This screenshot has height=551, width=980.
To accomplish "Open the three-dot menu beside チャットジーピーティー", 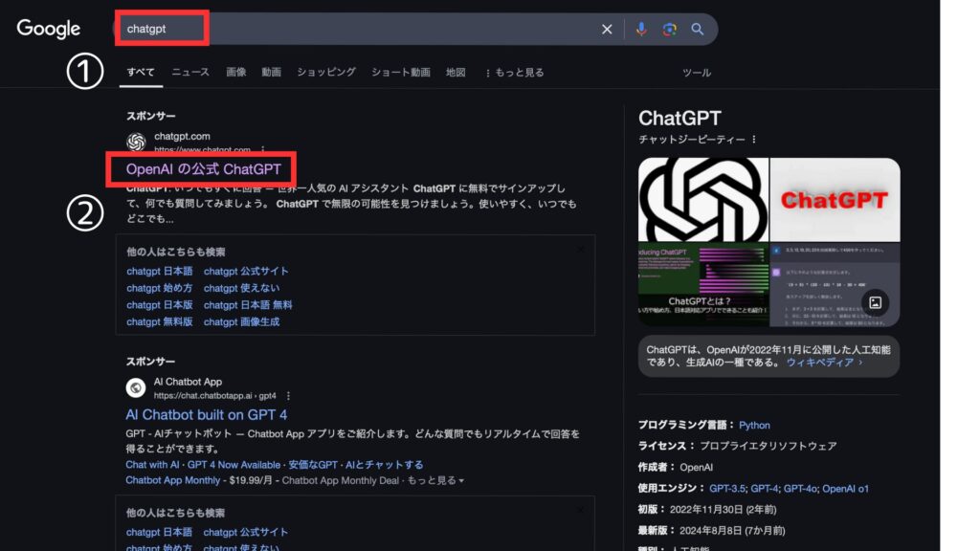I will [x=754, y=140].
